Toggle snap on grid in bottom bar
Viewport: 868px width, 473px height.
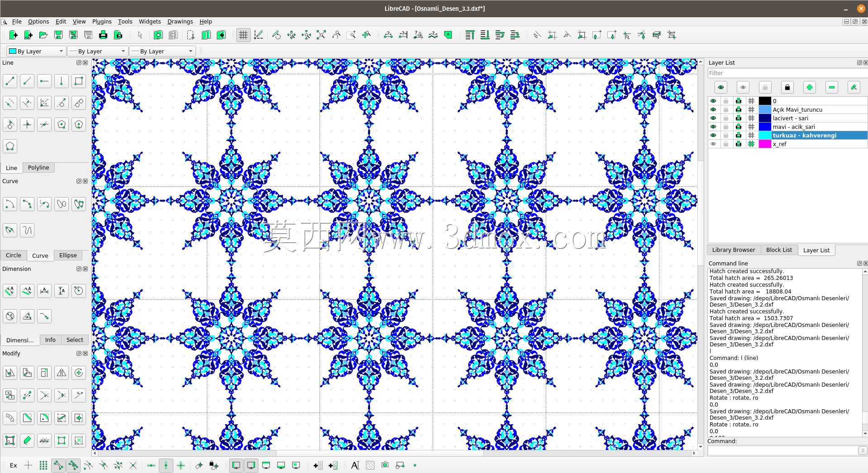(43, 465)
